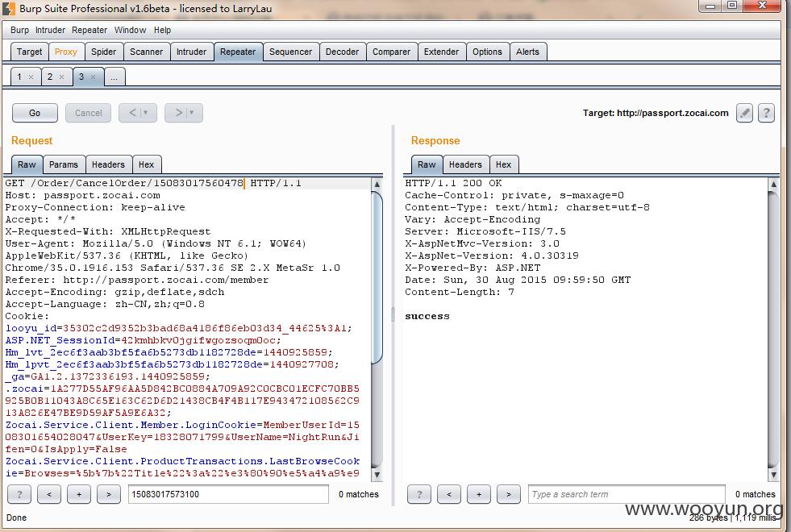The height and width of the screenshot is (532, 791).
Task: Switch to the Intruder tool tab
Action: point(191,52)
